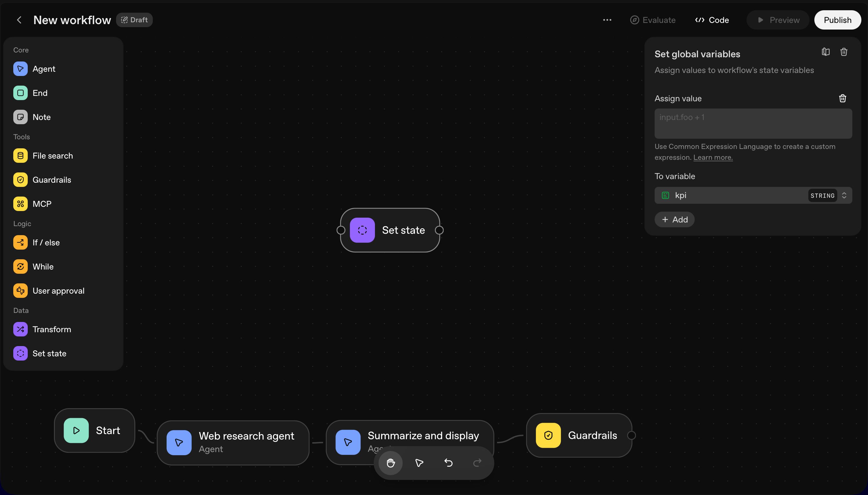Open the kpi variable dropdown

tap(731, 195)
